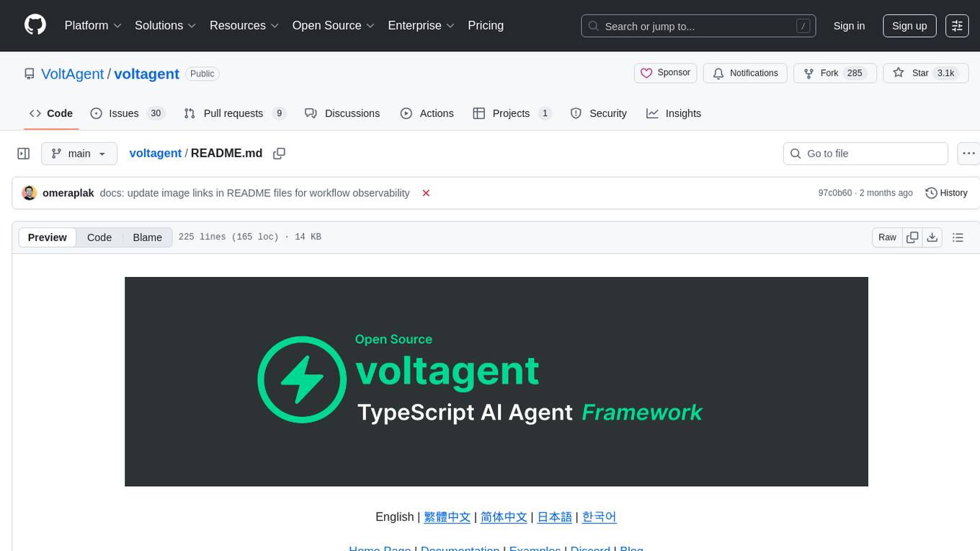View failed checks red X icon
The height and width of the screenshot is (551, 980).
click(426, 193)
